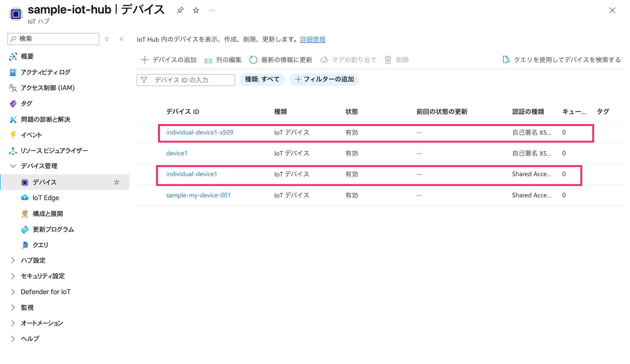Click the funnel icon in device ID filter

[144, 80]
